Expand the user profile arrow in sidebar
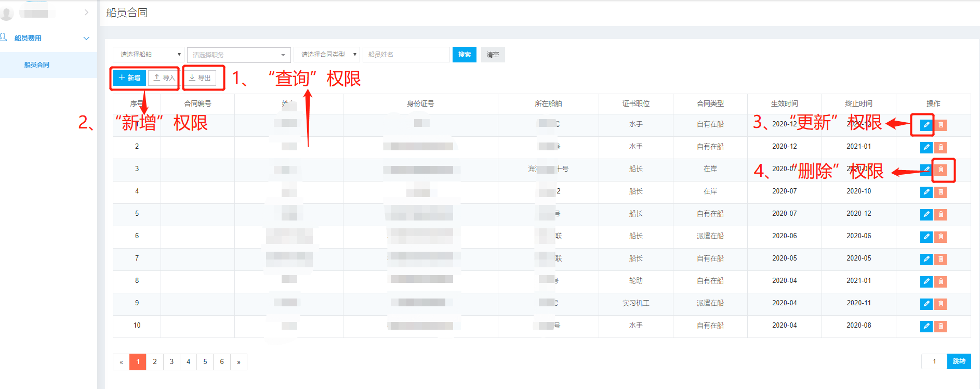The image size is (980, 389). tap(86, 12)
